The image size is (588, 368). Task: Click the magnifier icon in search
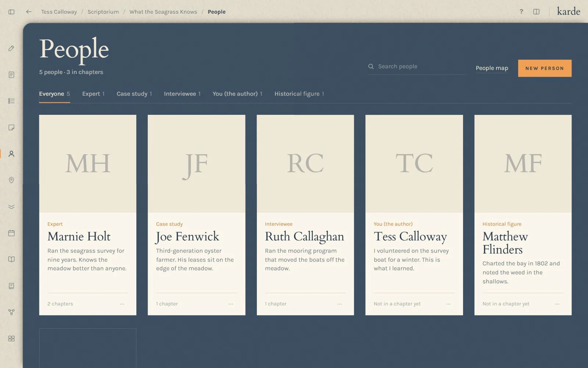tap(371, 67)
